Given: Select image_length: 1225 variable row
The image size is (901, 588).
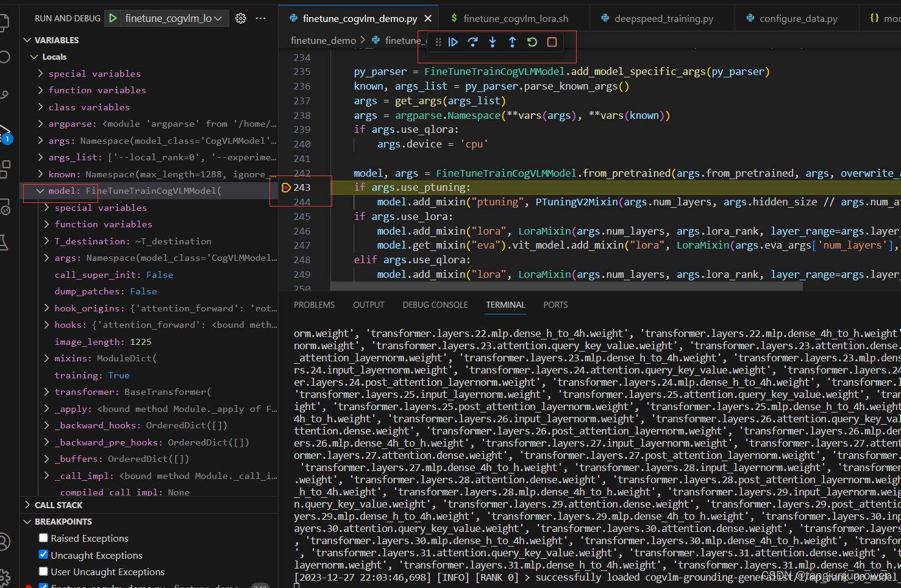Looking at the screenshot, I should coord(149,342).
